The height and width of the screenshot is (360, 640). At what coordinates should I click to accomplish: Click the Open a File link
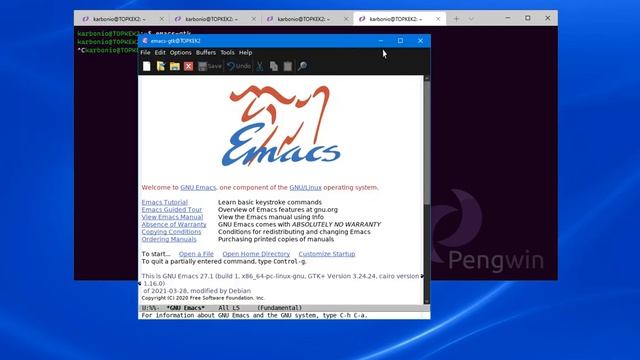(196, 254)
